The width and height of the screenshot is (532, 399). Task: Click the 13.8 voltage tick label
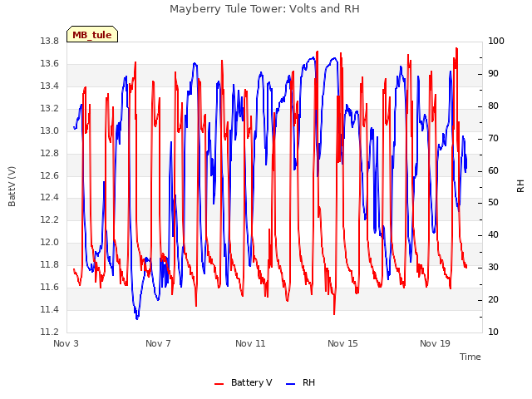click(x=50, y=42)
